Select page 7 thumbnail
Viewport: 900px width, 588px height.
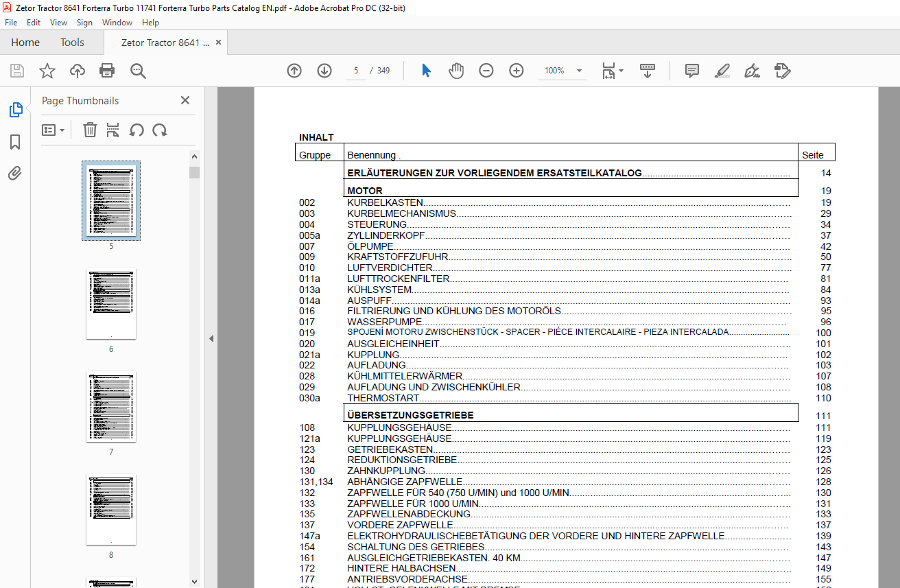tap(111, 407)
